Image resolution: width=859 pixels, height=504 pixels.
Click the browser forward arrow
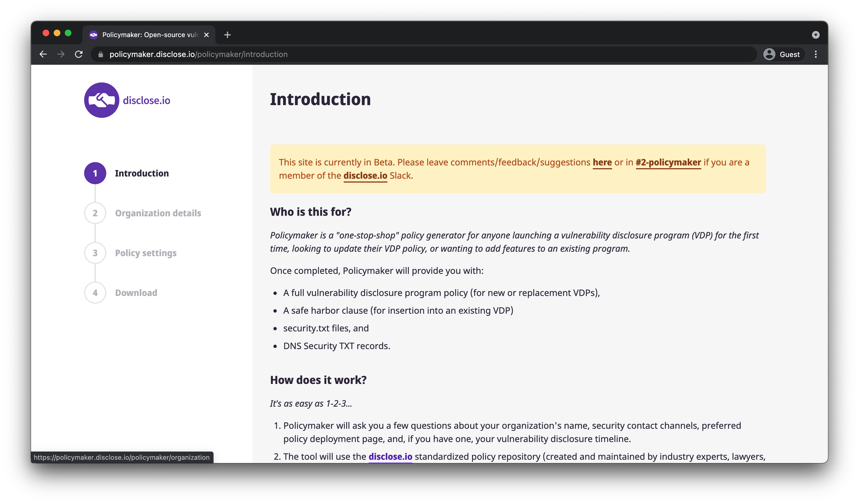tap(61, 54)
